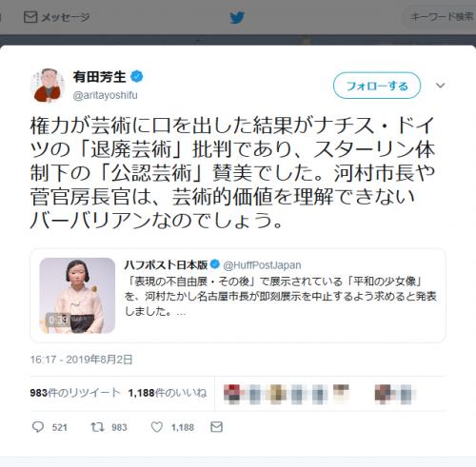This screenshot has height=467, width=476.
Task: Open the @aritayoshifu handle link
Action: point(105,95)
